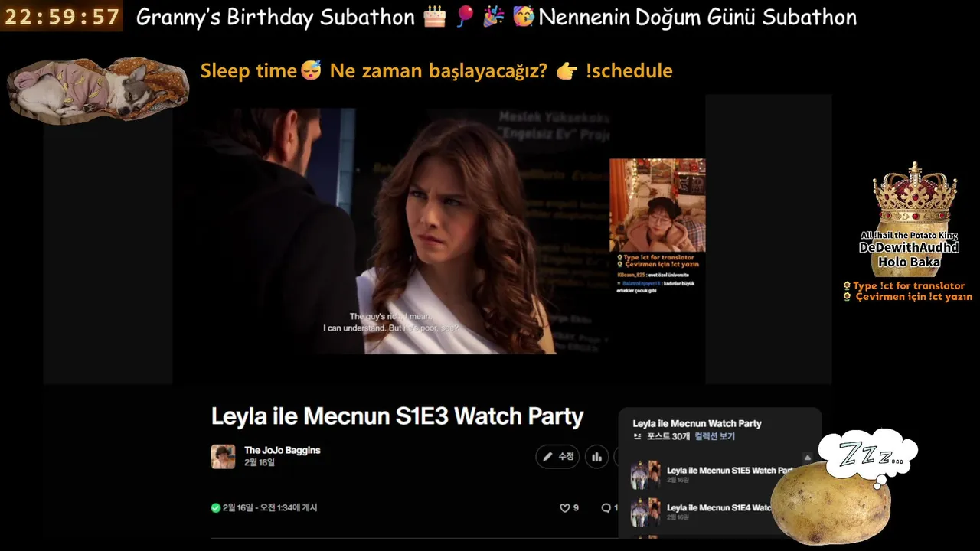980x551 pixels.
Task: Click the 수정 (edit) pencil button
Action: coord(557,457)
